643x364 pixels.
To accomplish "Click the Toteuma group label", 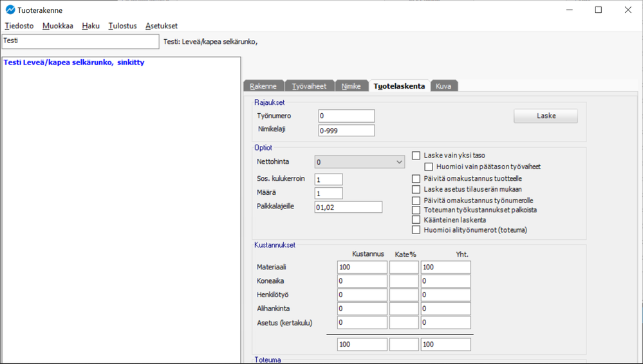I will [268, 359].
